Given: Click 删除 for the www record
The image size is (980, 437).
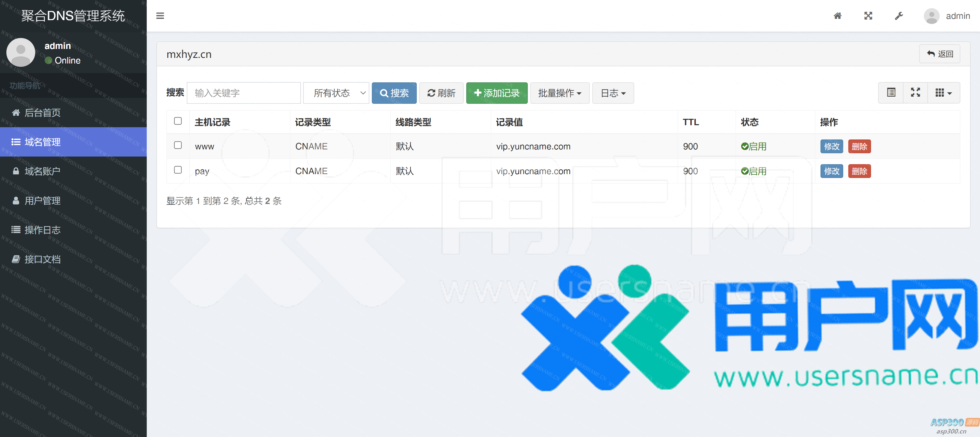Looking at the screenshot, I should [859, 146].
